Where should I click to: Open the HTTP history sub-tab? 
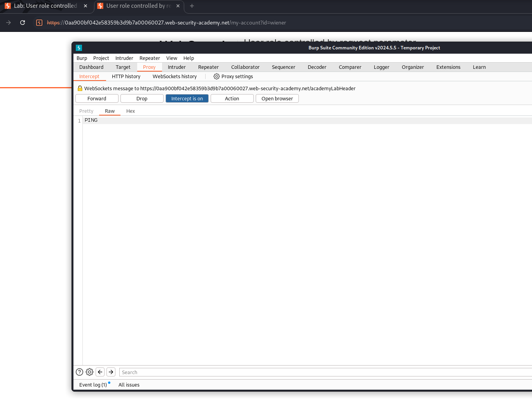(x=126, y=77)
